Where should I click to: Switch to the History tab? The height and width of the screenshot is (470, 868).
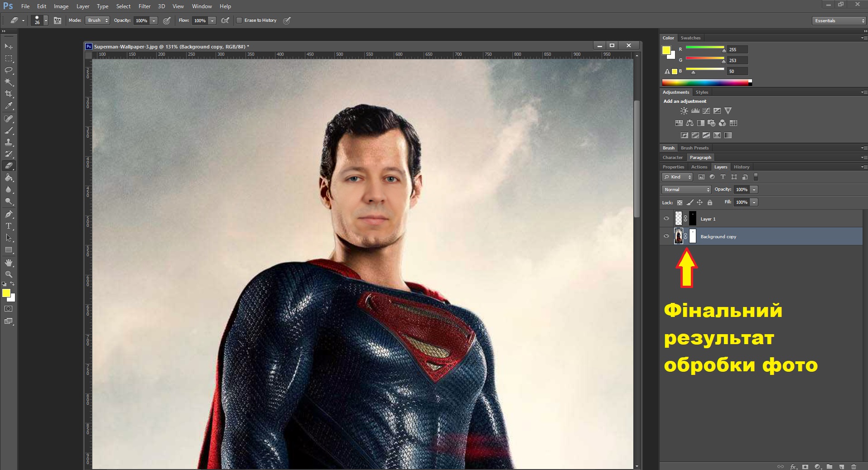[x=742, y=167]
